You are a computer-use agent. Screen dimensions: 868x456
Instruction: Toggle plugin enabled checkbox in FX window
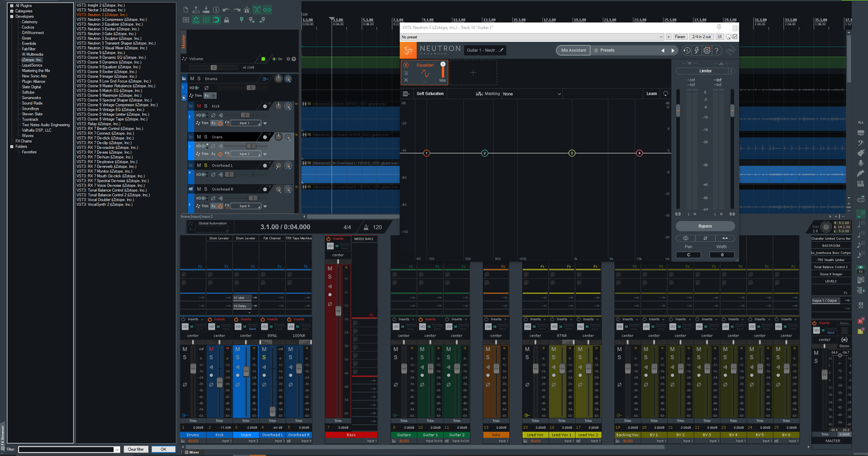734,37
